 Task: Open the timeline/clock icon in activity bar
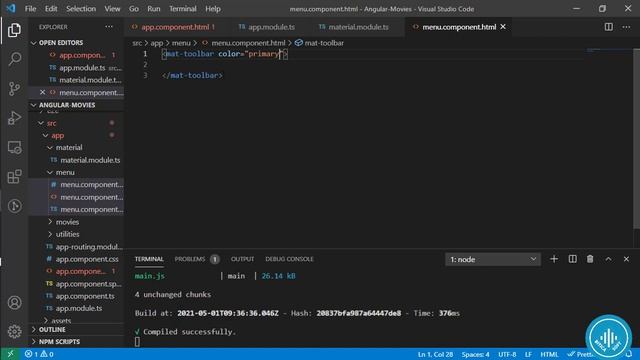(x=14, y=206)
